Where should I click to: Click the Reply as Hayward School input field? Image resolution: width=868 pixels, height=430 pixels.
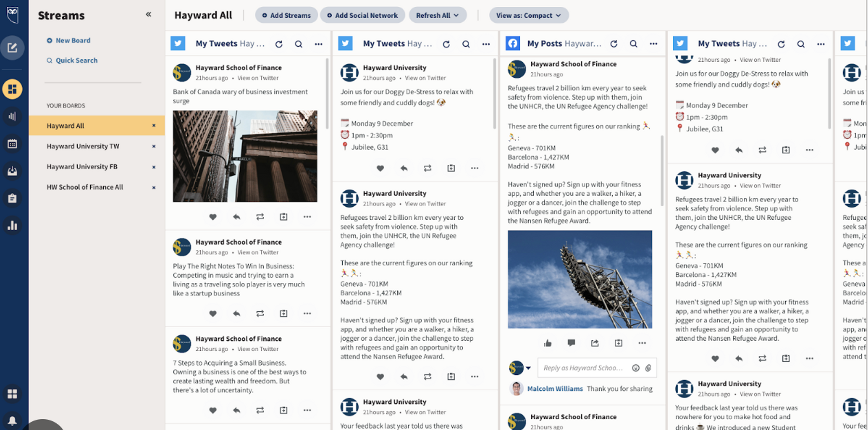(583, 368)
